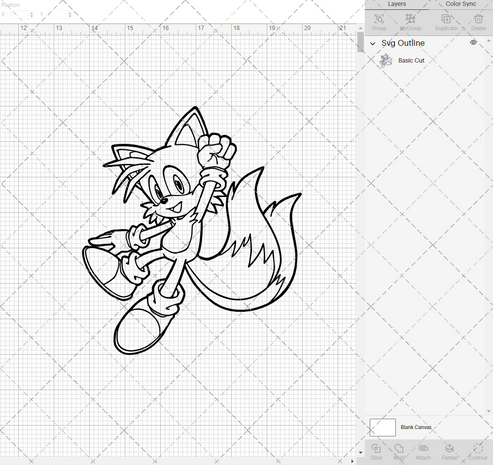Click the Blank Canvas label
The height and width of the screenshot is (465, 493).
(416, 427)
